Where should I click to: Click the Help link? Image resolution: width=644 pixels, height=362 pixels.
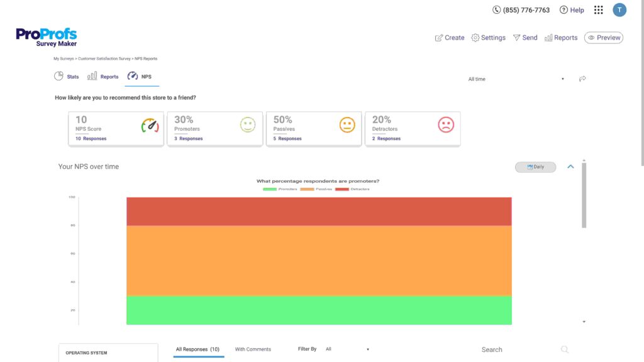pyautogui.click(x=571, y=9)
